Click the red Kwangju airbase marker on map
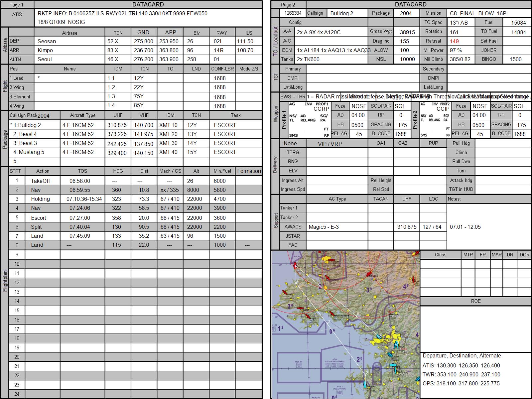 (x=327, y=278)
